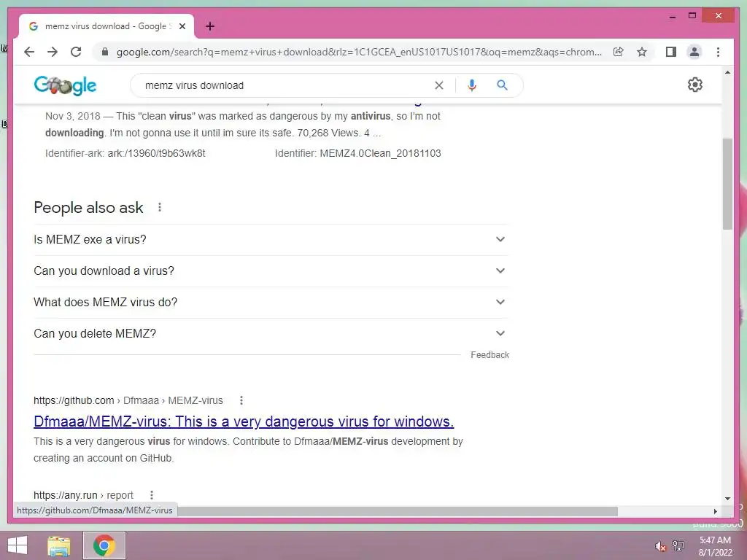
Task: Open a new browser tab
Action: click(x=210, y=26)
